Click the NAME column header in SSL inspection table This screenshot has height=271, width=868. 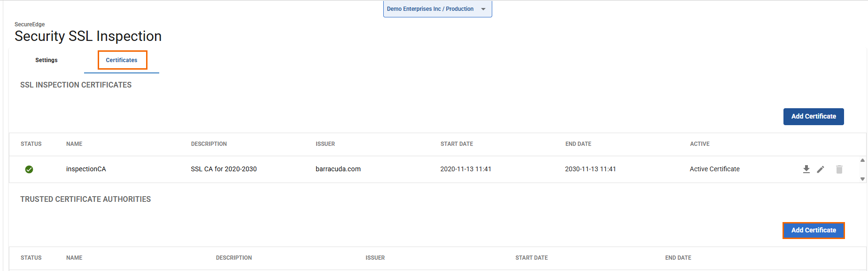click(x=74, y=144)
